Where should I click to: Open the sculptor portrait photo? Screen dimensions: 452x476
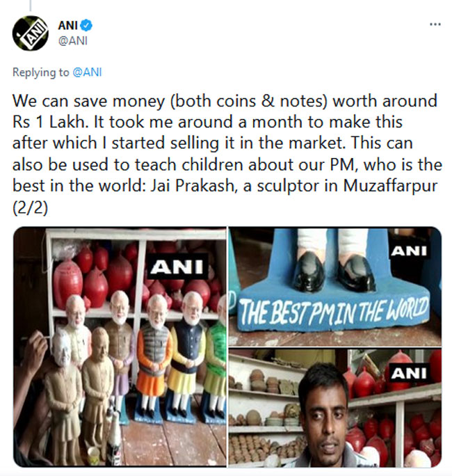(335, 408)
